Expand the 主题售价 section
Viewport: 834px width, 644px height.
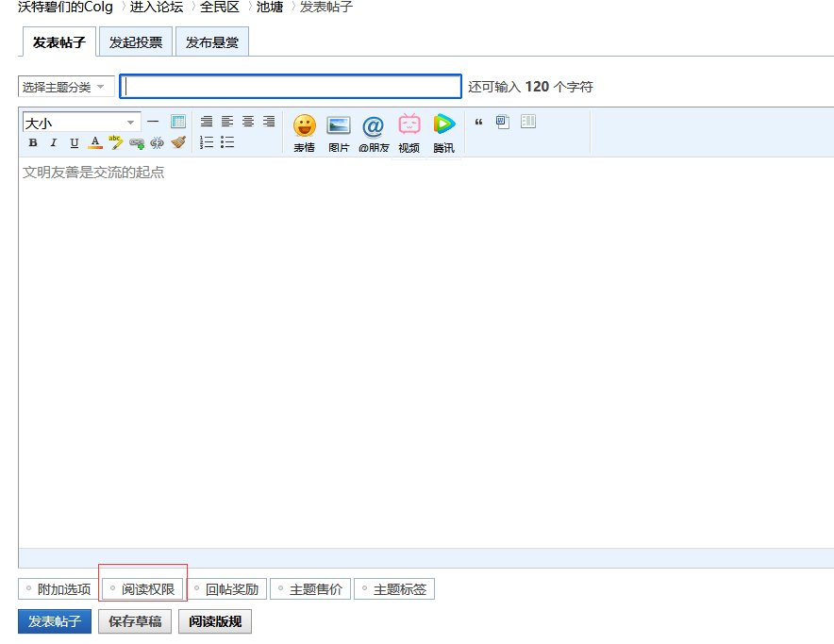click(x=310, y=589)
